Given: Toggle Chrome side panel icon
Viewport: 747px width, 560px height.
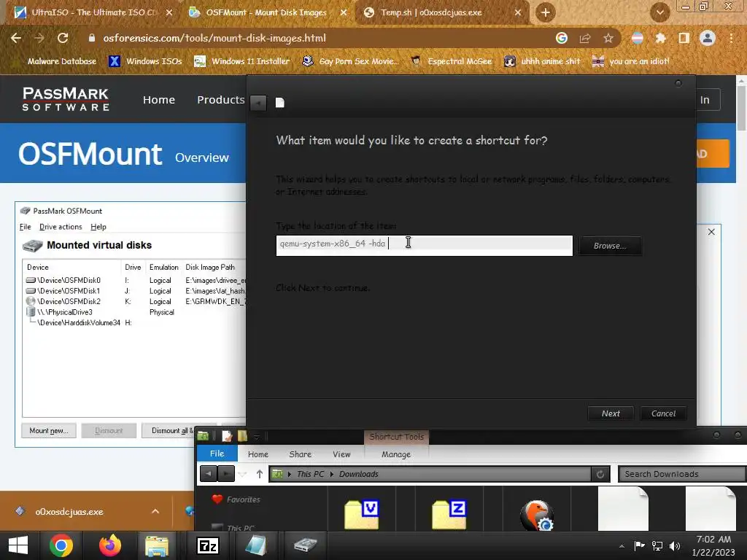Looking at the screenshot, I should [x=684, y=38].
